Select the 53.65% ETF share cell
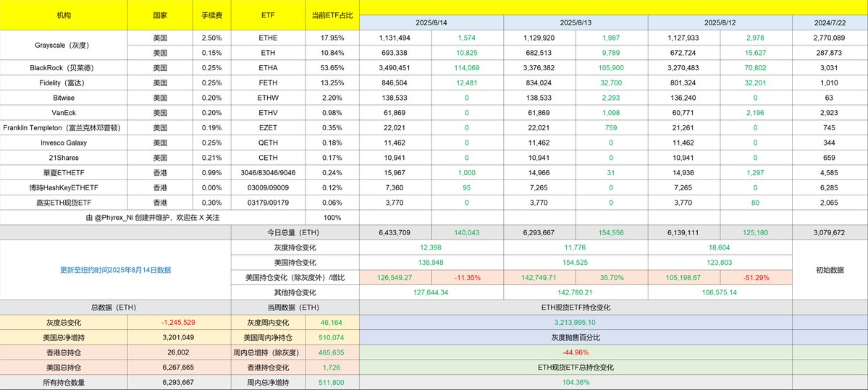 332,68
